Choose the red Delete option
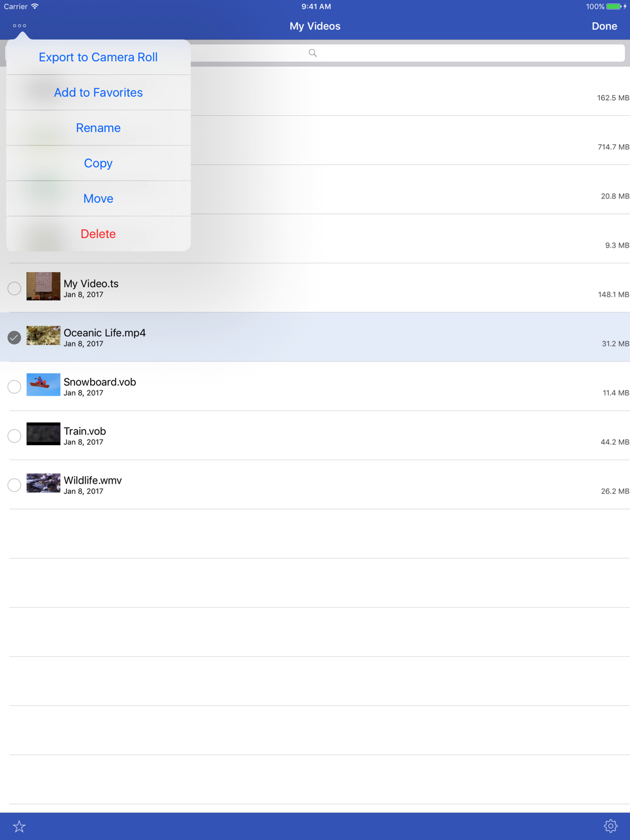 coord(98,234)
